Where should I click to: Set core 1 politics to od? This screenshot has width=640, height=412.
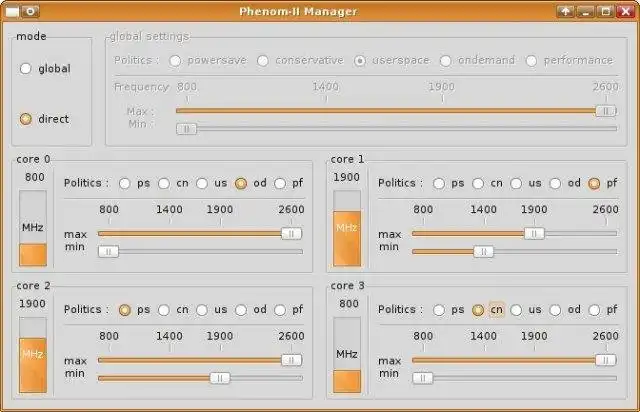click(x=555, y=184)
